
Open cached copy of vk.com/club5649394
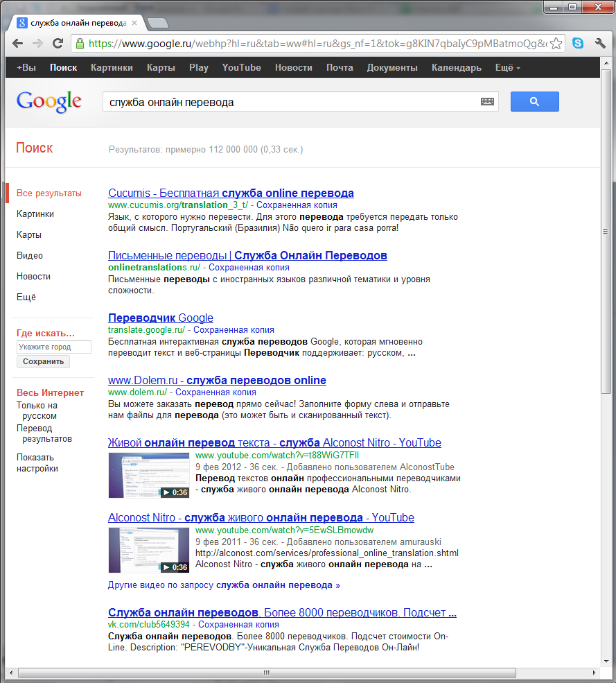[238, 624]
